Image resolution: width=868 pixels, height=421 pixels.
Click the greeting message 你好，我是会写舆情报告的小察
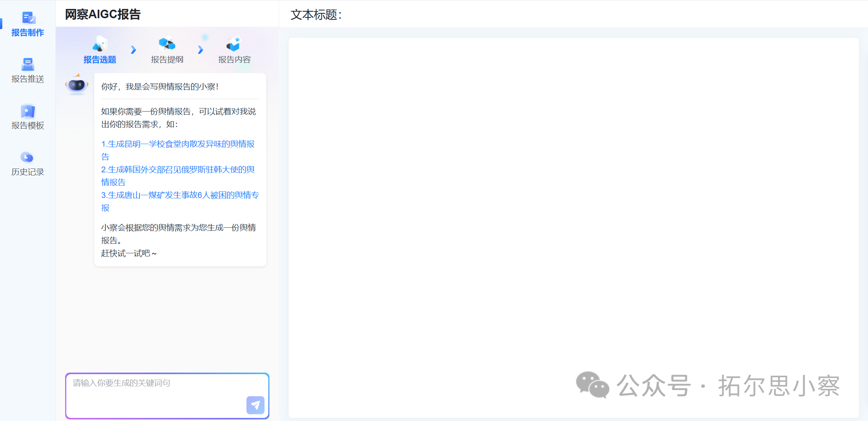[x=160, y=87]
